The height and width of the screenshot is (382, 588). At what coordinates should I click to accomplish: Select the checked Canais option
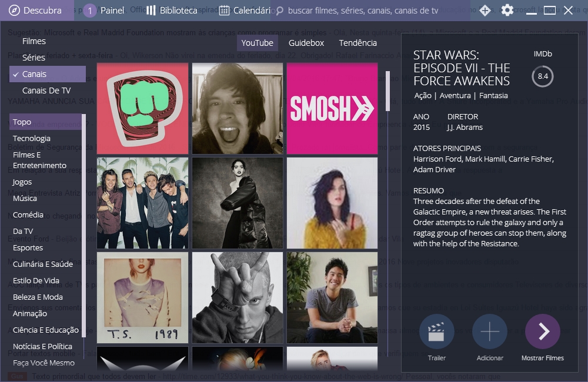[47, 74]
